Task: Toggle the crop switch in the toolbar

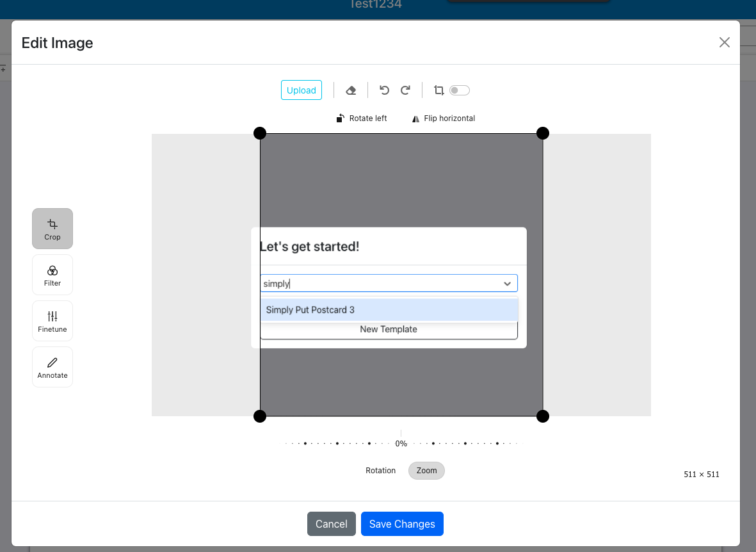Action: 459,90
